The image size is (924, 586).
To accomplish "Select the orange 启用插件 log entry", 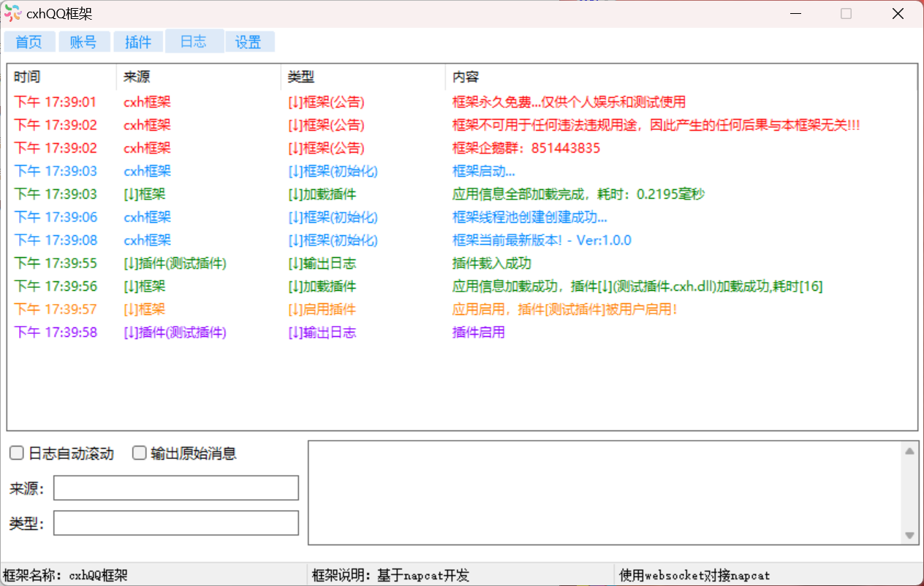I will tap(322, 310).
